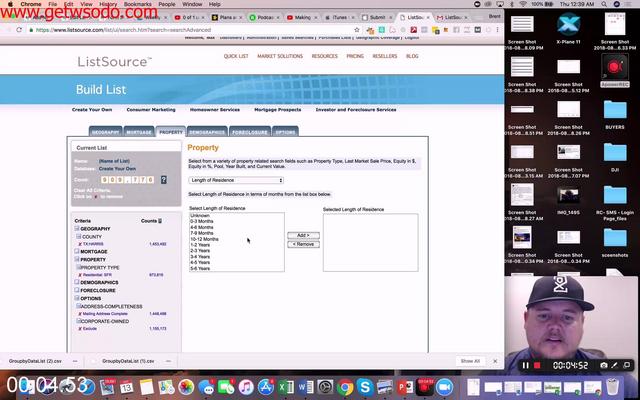Click the Add > button
The height and width of the screenshot is (400, 640).
[303, 236]
